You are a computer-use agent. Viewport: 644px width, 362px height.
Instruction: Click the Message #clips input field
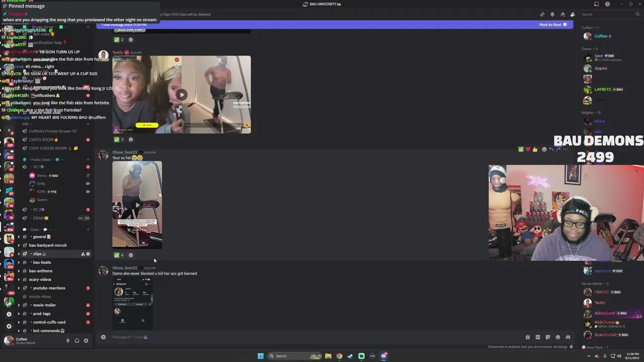tap(312, 337)
